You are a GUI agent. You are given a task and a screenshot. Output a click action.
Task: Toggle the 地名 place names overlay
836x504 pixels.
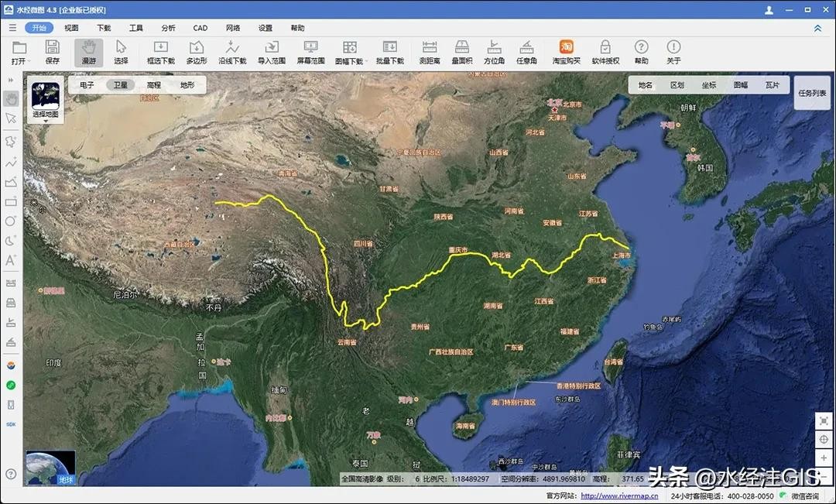(645, 85)
